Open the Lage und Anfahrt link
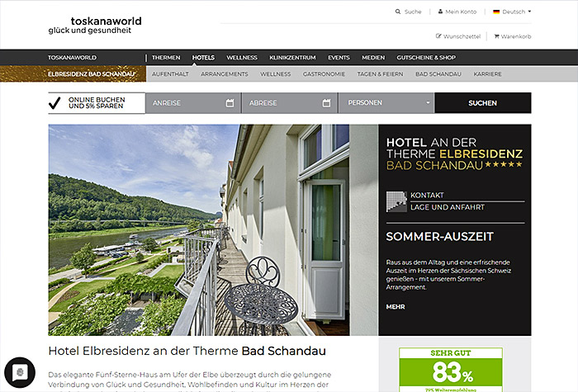 pos(448,207)
